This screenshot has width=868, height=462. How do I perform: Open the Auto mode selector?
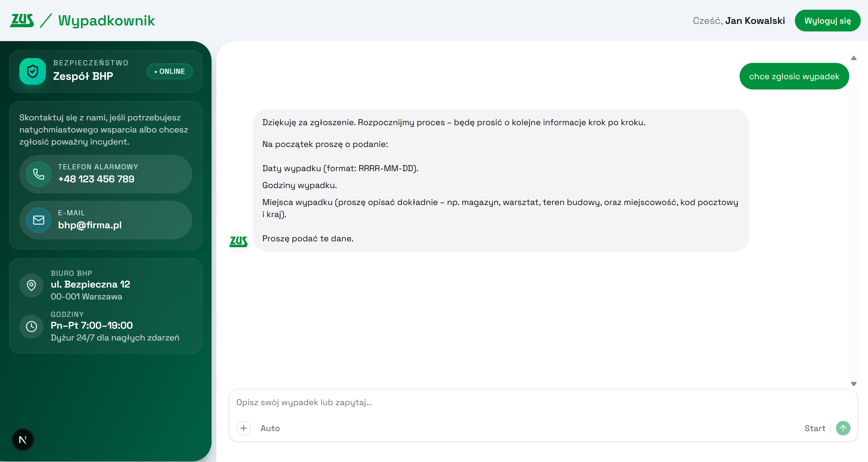[270, 428]
